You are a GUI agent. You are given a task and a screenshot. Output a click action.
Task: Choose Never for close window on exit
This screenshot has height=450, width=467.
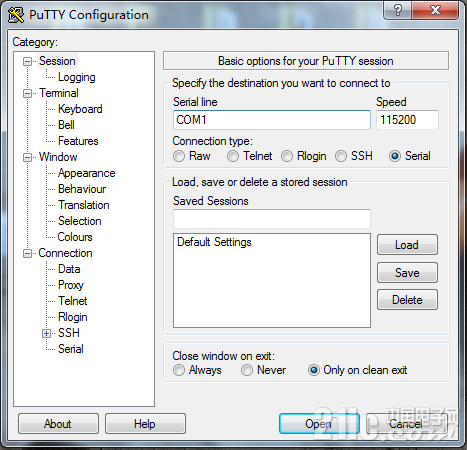[x=247, y=370]
